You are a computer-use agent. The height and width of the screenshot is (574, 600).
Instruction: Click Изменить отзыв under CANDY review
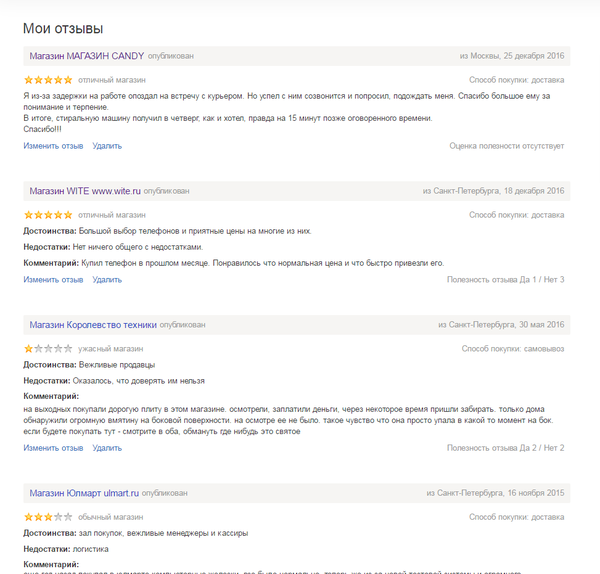pyautogui.click(x=53, y=146)
